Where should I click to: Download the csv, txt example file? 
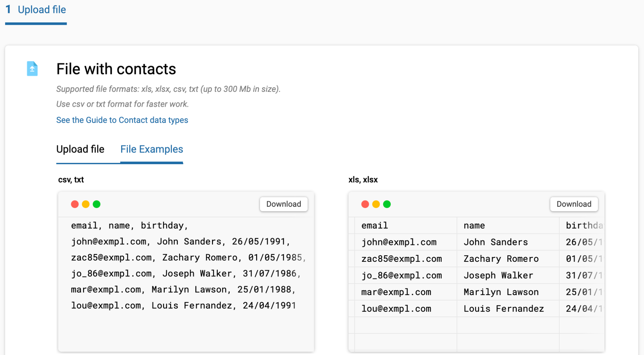[284, 204]
